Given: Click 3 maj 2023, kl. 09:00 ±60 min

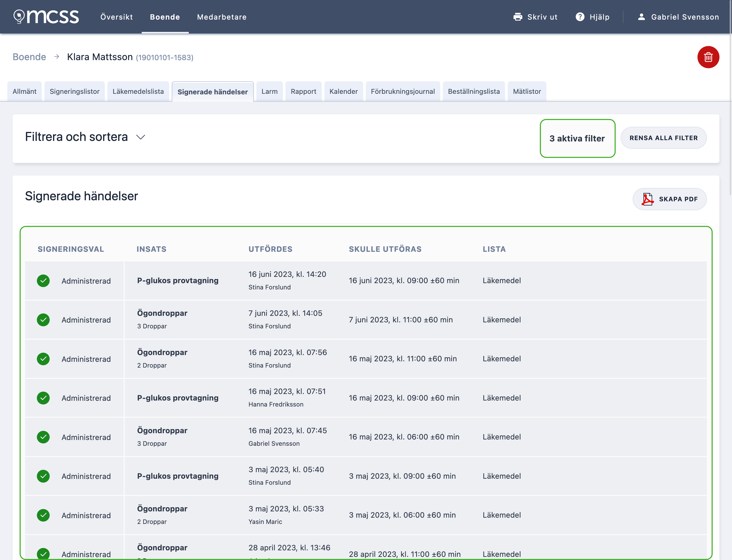Looking at the screenshot, I should coord(402,476).
